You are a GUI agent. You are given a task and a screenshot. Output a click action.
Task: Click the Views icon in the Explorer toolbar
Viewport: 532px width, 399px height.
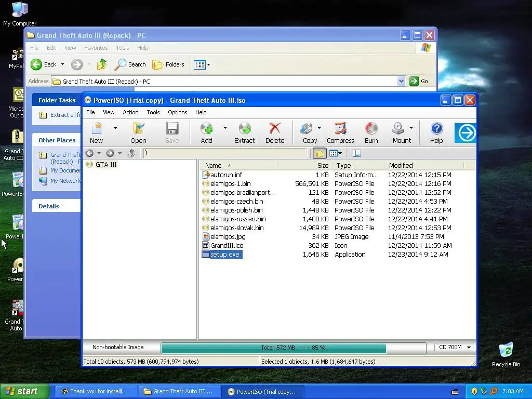pos(199,64)
